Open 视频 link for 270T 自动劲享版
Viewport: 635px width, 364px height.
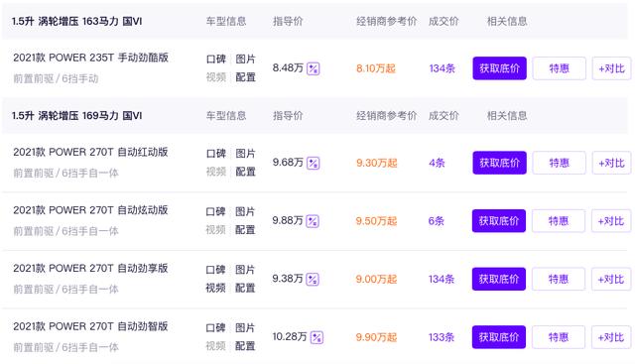click(x=215, y=288)
